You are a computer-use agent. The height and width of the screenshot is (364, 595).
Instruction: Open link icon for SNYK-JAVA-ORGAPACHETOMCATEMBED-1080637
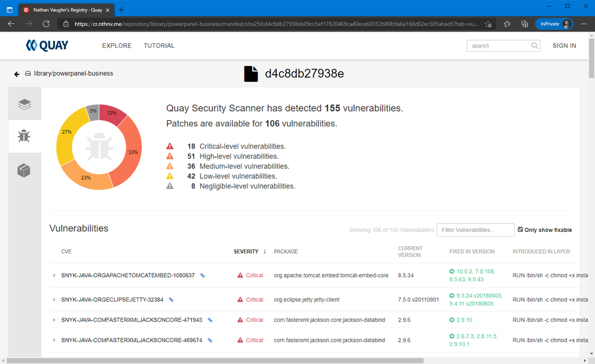(203, 275)
